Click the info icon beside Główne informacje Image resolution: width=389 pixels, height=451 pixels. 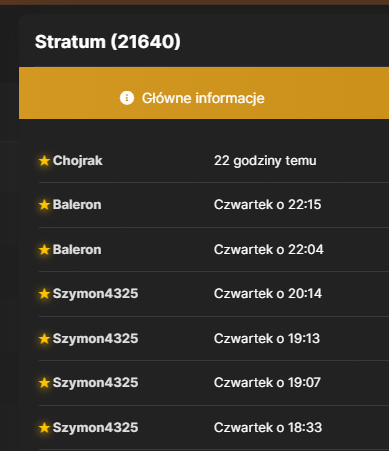point(127,98)
